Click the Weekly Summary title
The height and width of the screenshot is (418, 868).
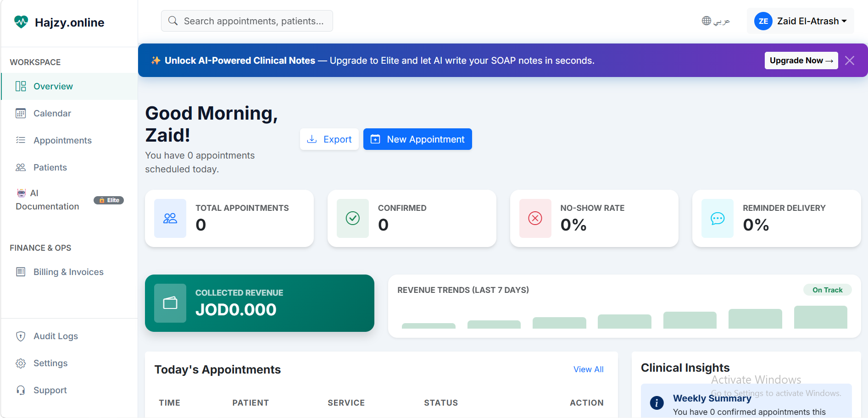pos(712,398)
